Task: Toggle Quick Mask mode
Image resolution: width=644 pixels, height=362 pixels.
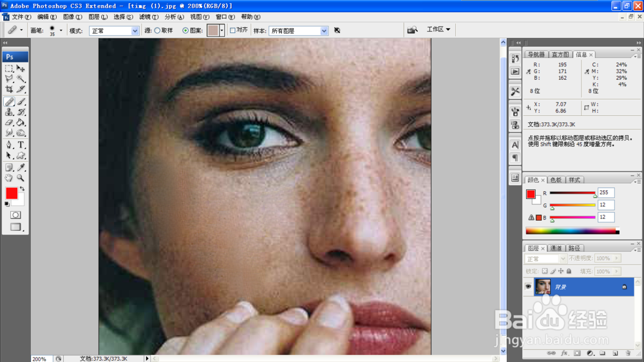Action: pyautogui.click(x=15, y=215)
